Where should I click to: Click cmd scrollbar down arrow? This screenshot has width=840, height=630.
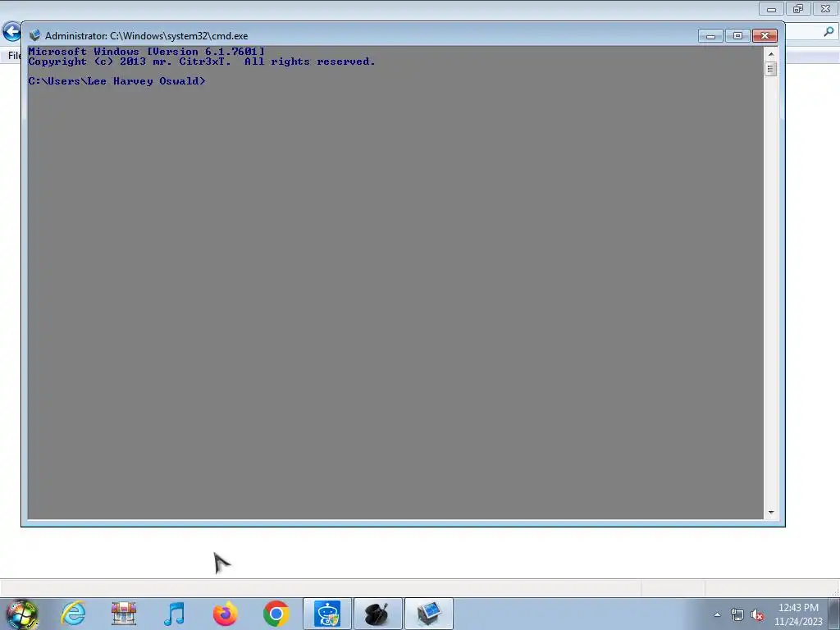click(771, 513)
